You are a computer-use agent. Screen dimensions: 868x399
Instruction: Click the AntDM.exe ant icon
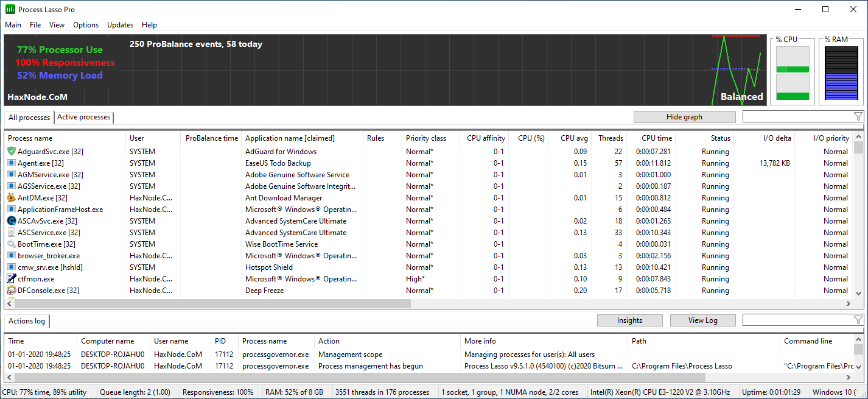coord(12,197)
